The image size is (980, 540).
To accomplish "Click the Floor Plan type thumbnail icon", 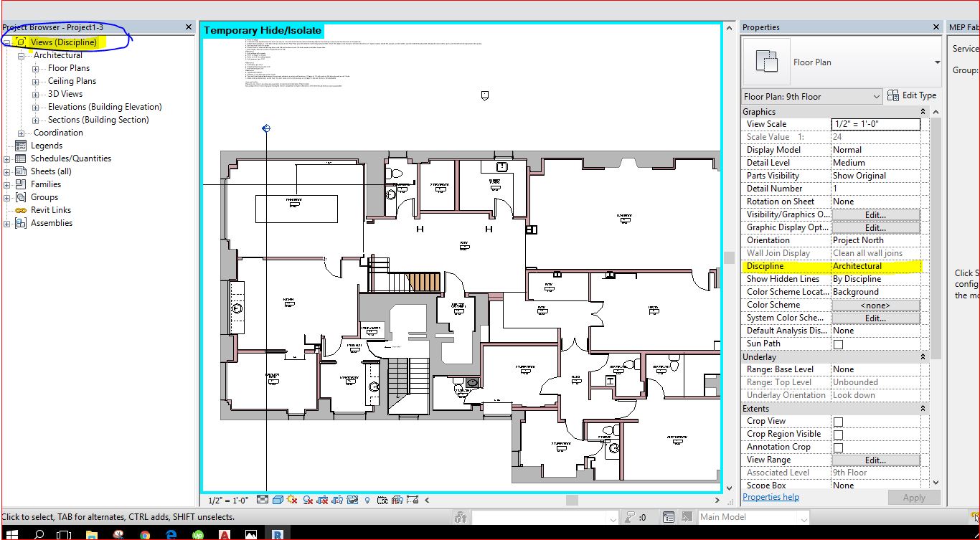I will pos(767,62).
